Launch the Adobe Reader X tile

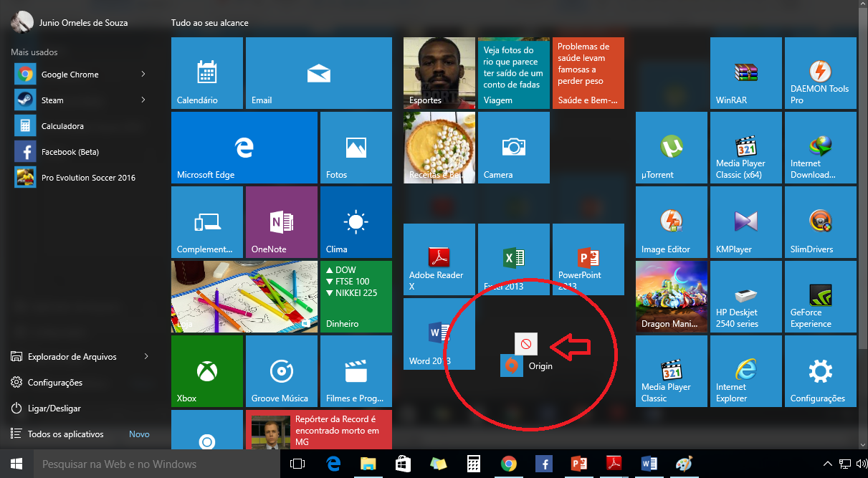[439, 259]
